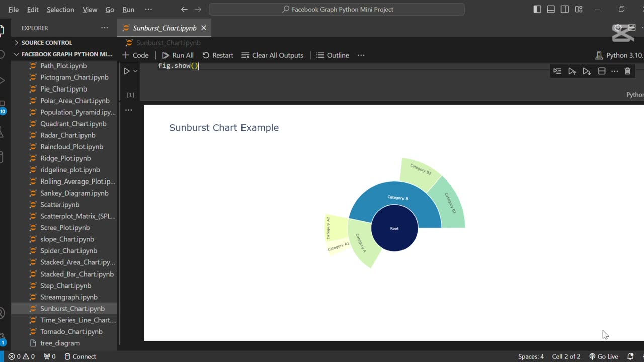Show more menu items via title bar ellipsis
This screenshot has width=644, height=362.
click(x=148, y=9)
